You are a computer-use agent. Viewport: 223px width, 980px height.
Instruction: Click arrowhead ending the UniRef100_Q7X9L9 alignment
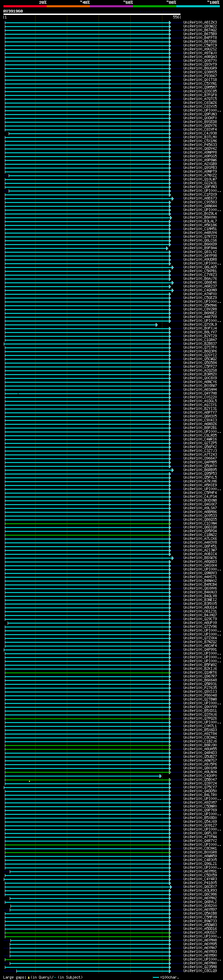tap(157, 325)
